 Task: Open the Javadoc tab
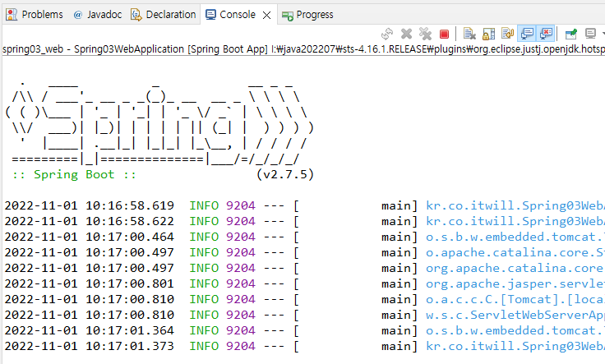pyautogui.click(x=98, y=15)
